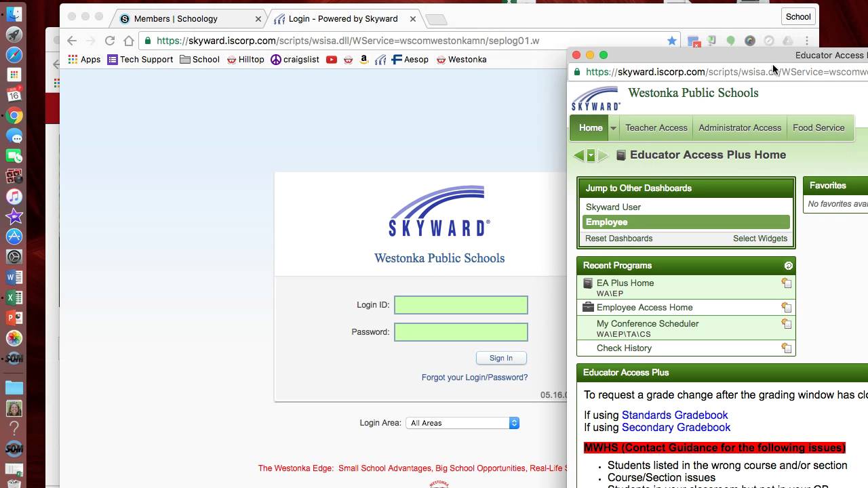Open Chrome's three-dot menu

pyautogui.click(x=807, y=41)
